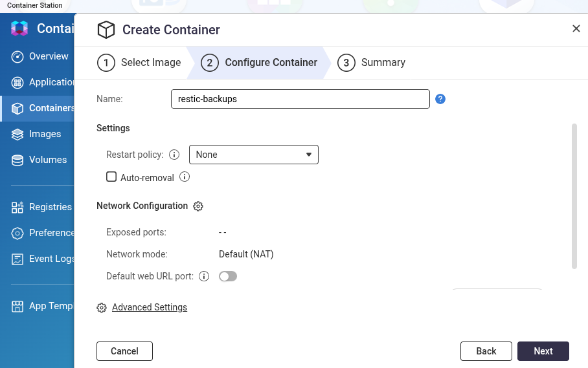This screenshot has height=368, width=588.
Task: Open the Volumes database icon
Action: click(x=17, y=160)
